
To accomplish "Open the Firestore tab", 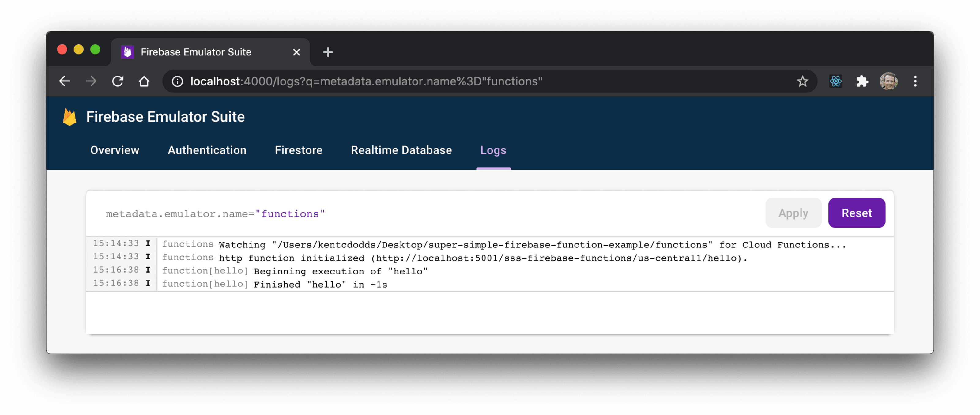I will point(299,150).
